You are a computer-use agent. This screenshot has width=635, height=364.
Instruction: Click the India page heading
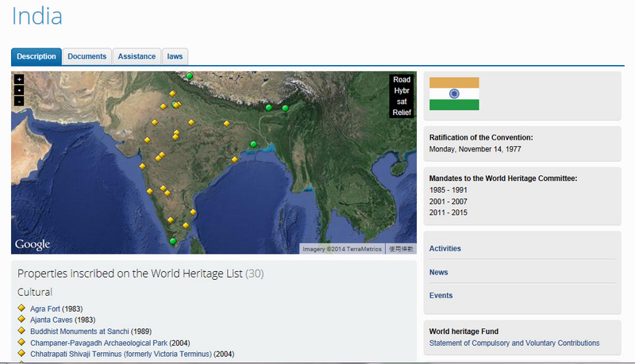(x=37, y=16)
